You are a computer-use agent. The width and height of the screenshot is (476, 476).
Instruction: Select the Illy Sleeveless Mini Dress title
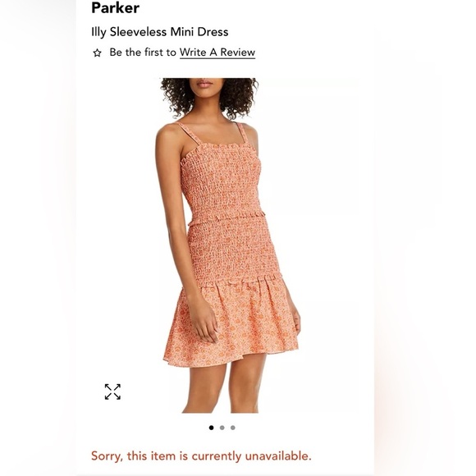(160, 32)
